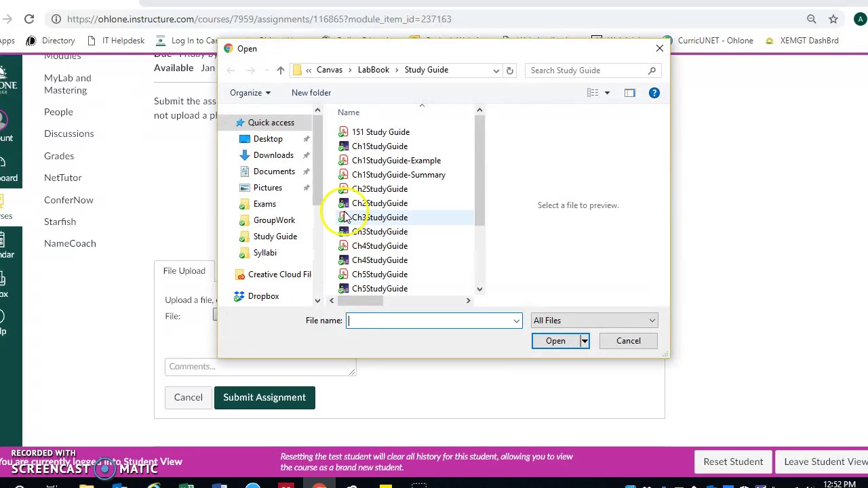The image size is (868, 488).
Task: Bookmark this page with the star icon
Action: click(x=833, y=19)
